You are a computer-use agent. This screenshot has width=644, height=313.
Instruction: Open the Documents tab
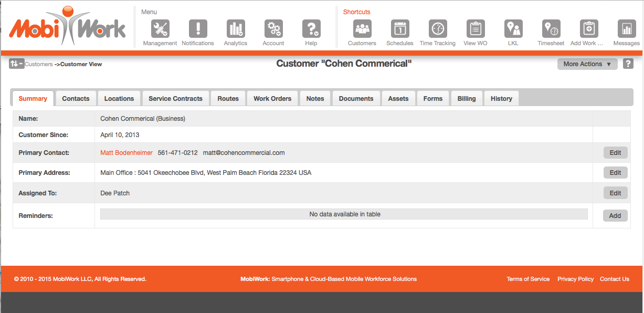click(356, 98)
